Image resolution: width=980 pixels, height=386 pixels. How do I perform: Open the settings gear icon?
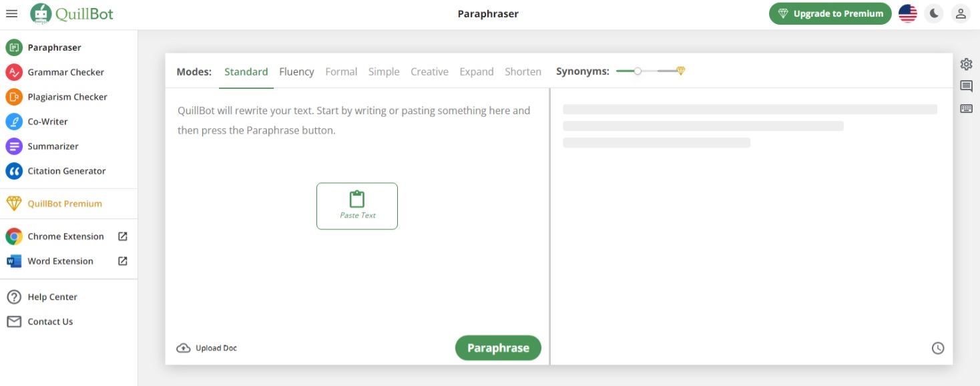[x=966, y=64]
